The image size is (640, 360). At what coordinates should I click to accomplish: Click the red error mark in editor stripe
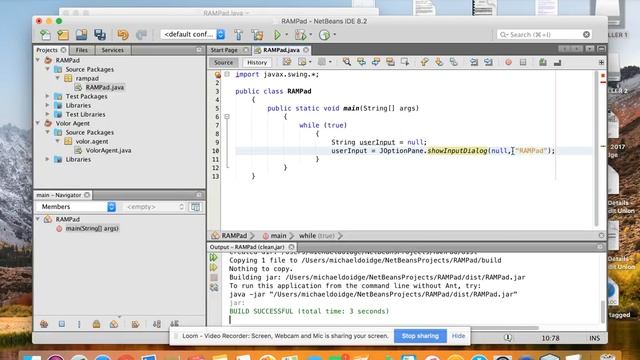tap(602, 82)
